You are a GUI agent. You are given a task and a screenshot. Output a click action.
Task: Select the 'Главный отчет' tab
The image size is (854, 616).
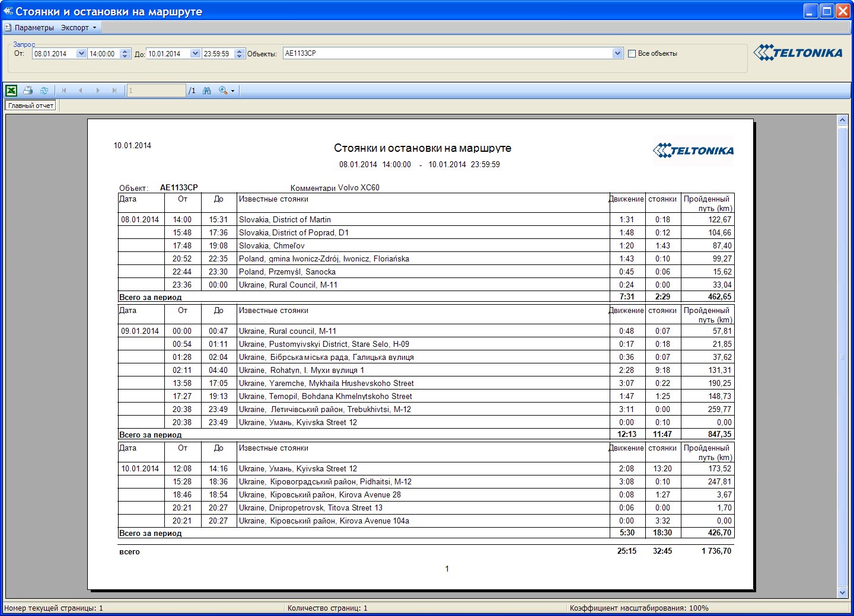31,106
